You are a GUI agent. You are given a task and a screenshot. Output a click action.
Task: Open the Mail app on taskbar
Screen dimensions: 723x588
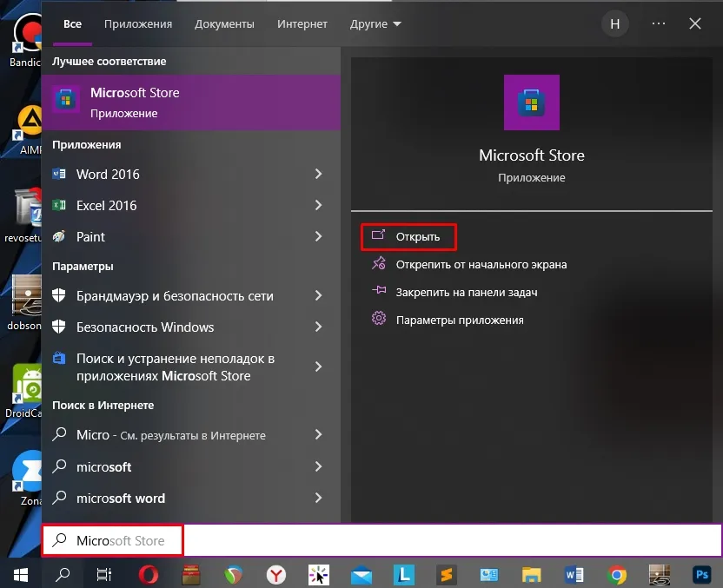click(361, 575)
